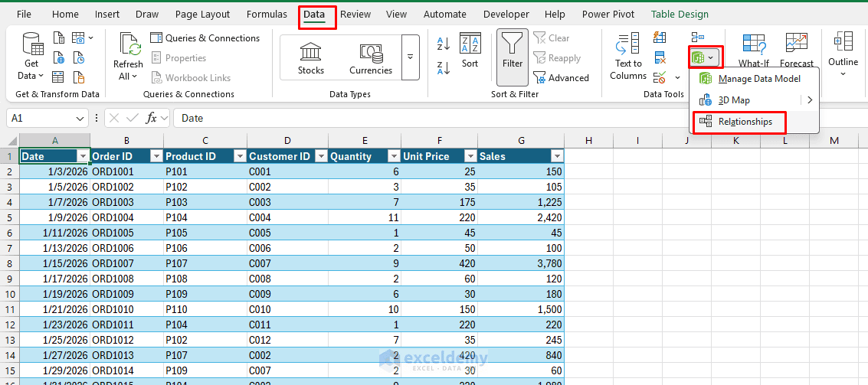Click the Data Model dropdown button
868x385 pixels.
click(703, 57)
